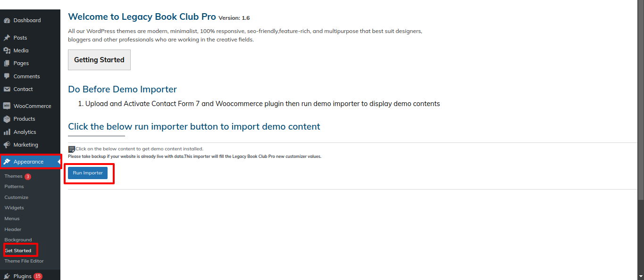Click the Products box icon
Image resolution: width=644 pixels, height=280 pixels.
point(7,119)
